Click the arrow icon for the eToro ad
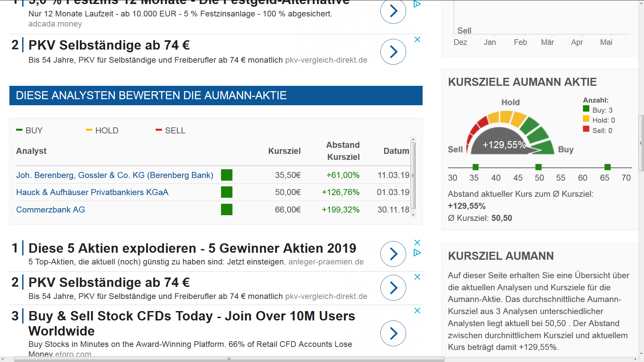Image resolution: width=644 pixels, height=362 pixels. tap(393, 334)
